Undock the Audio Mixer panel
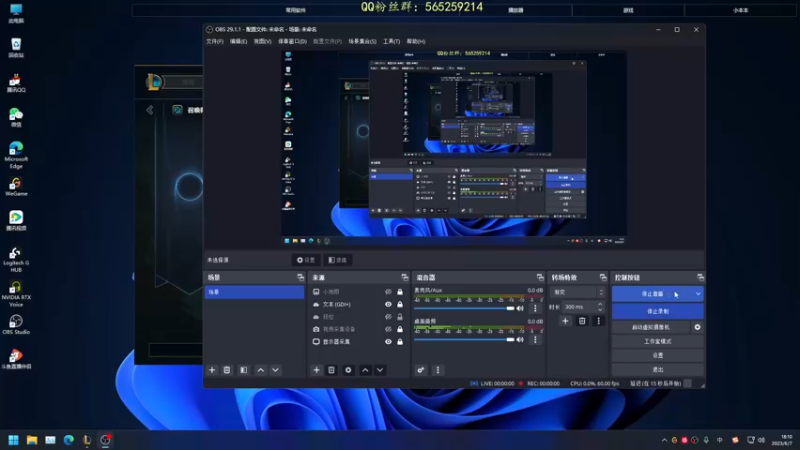 [540, 277]
